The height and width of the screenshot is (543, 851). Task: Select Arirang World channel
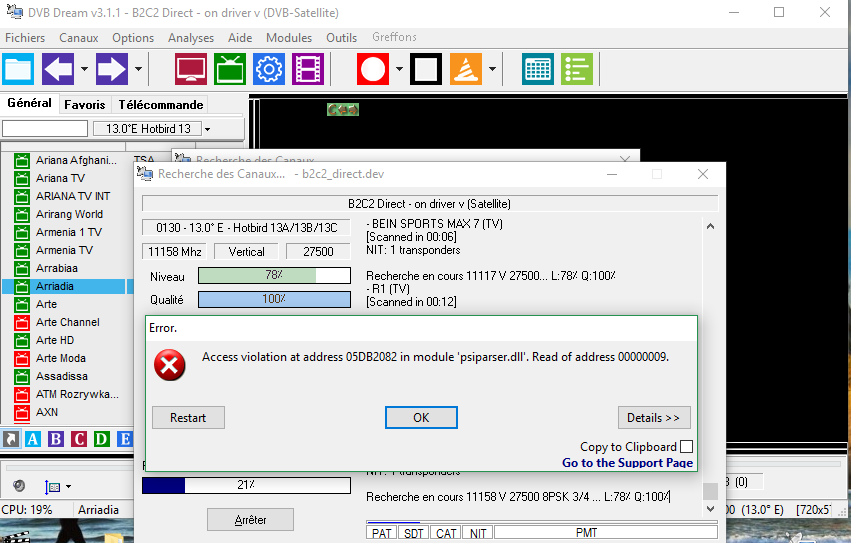click(69, 214)
